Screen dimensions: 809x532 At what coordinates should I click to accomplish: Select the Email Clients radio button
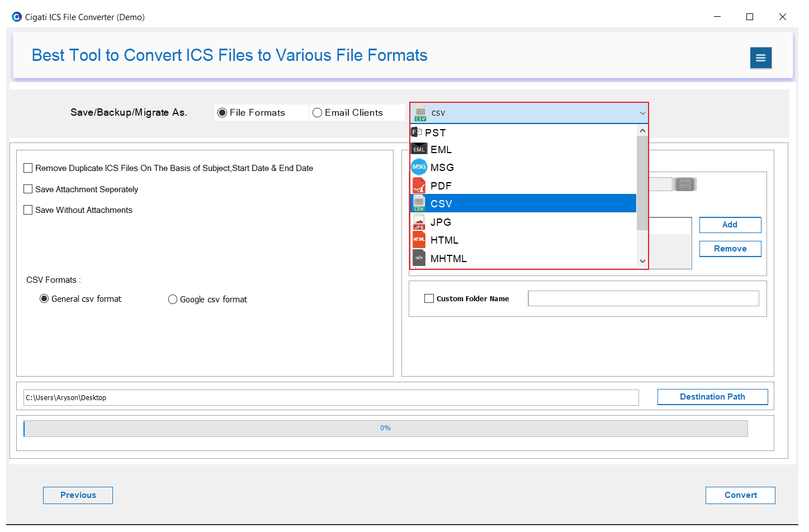(317, 113)
